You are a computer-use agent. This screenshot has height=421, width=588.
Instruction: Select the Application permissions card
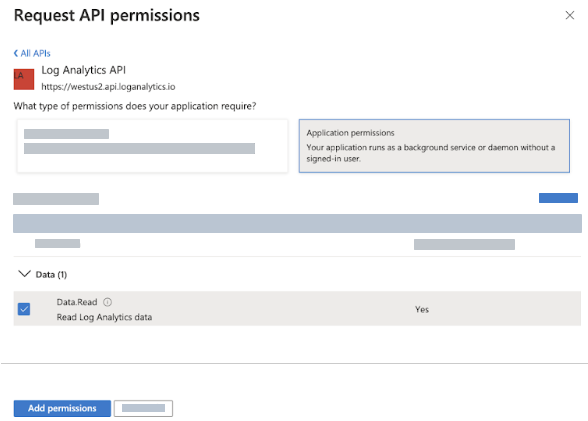tap(434, 146)
